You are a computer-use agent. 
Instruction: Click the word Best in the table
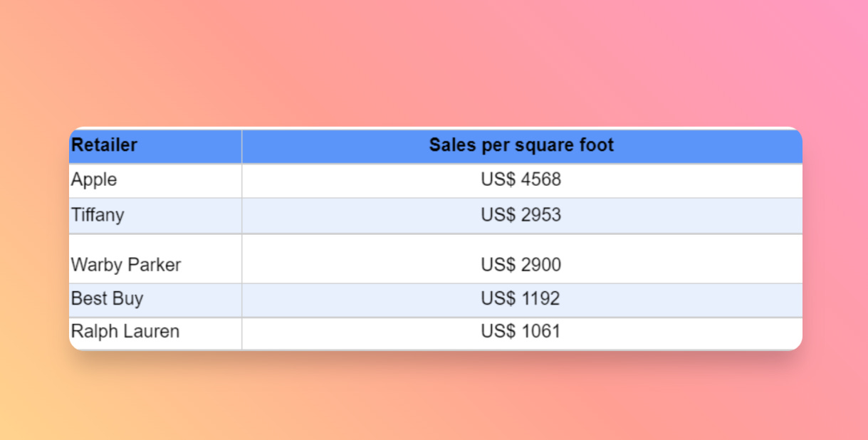[x=87, y=298]
